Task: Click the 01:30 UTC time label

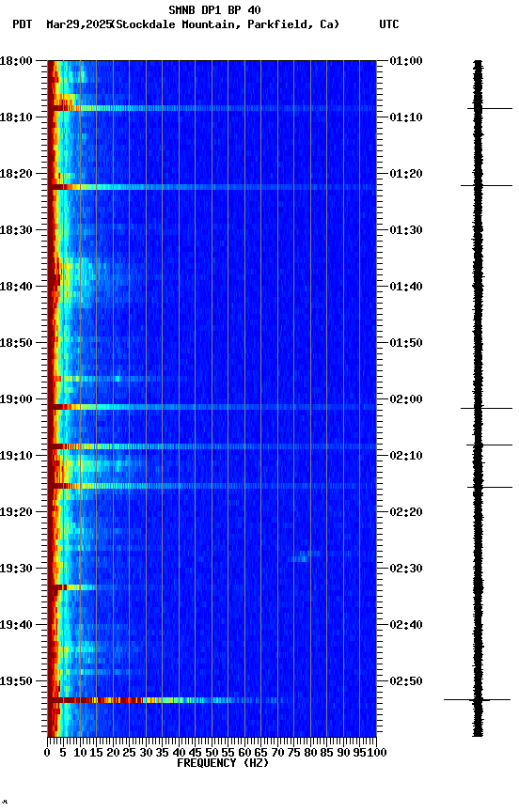Action: 406,230
